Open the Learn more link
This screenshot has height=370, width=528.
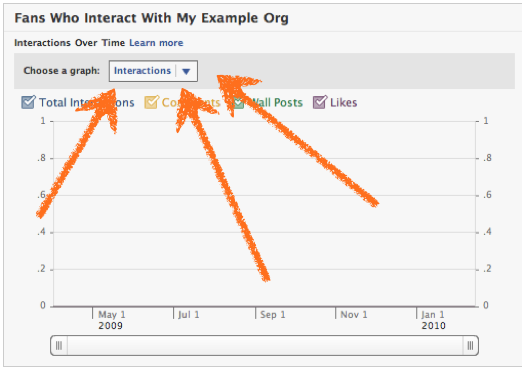156,43
